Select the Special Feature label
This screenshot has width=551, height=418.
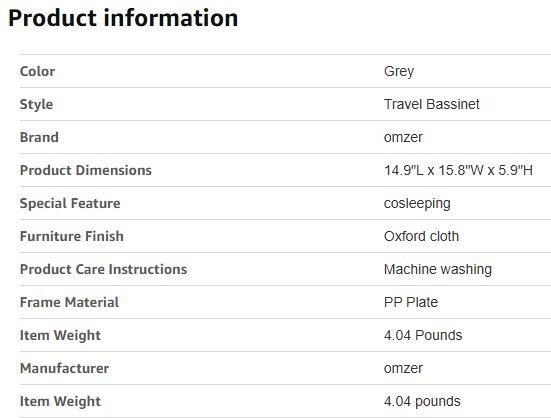pos(70,203)
